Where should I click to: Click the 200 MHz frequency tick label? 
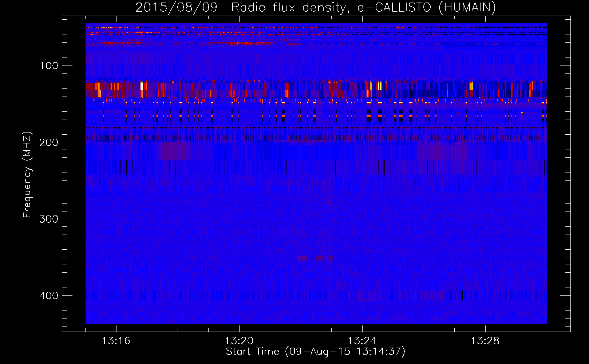point(49,142)
